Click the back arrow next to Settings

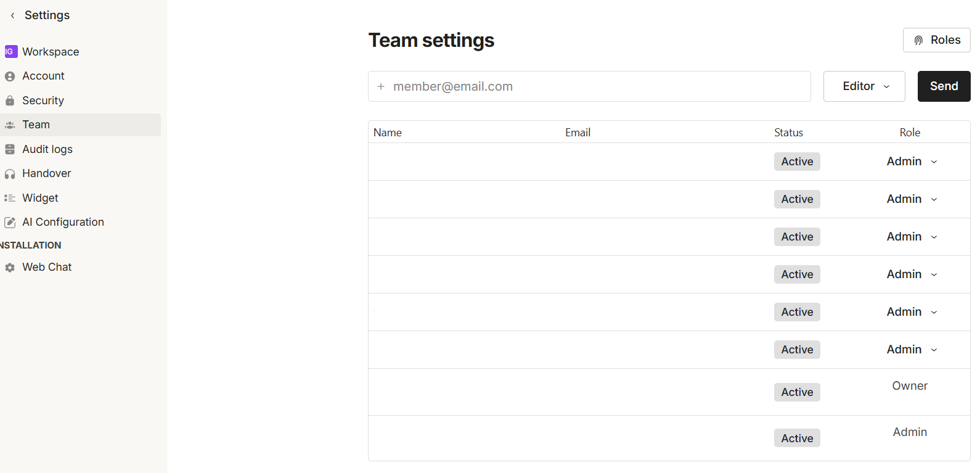[x=12, y=15]
